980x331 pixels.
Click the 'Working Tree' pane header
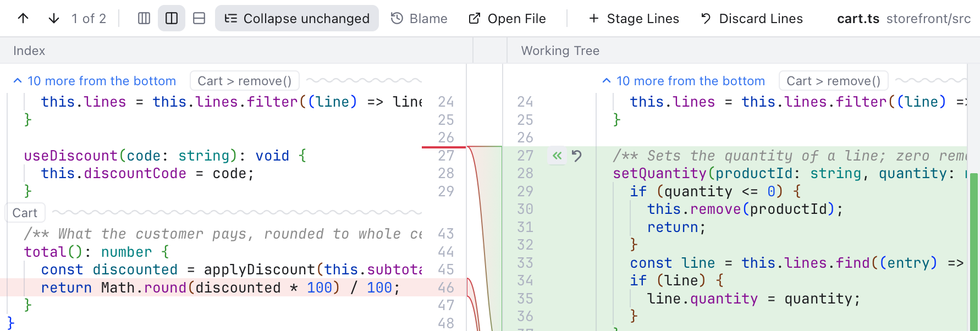pyautogui.click(x=560, y=51)
